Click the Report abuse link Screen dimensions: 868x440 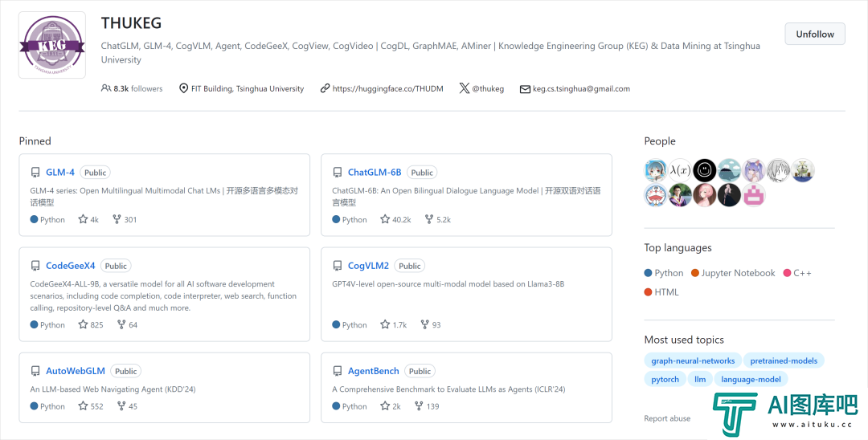(667, 418)
